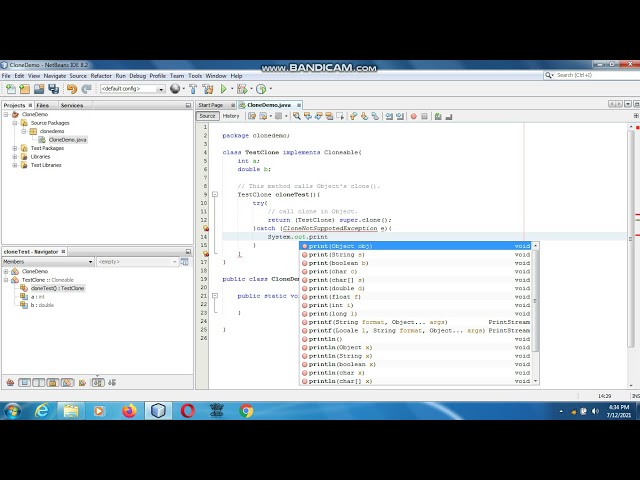
Task: Select println() completion suggestion
Action: (x=416, y=339)
